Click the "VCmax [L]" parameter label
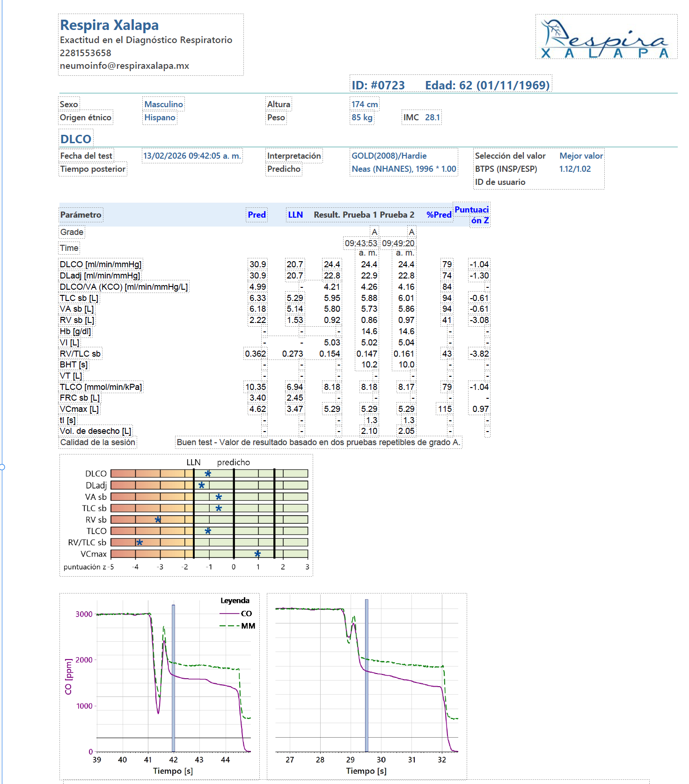This screenshot has height=784, width=689. (x=80, y=409)
